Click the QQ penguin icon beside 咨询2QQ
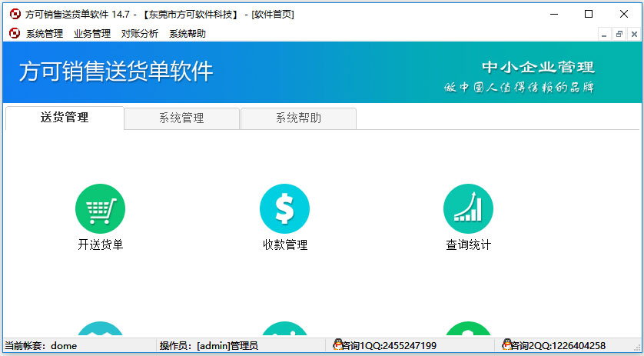644x356 pixels. coord(506,344)
